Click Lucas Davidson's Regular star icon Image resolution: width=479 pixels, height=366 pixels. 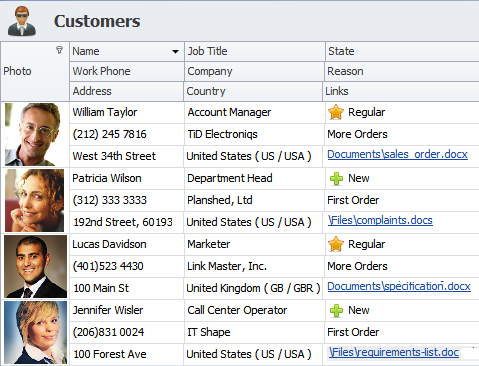point(336,244)
